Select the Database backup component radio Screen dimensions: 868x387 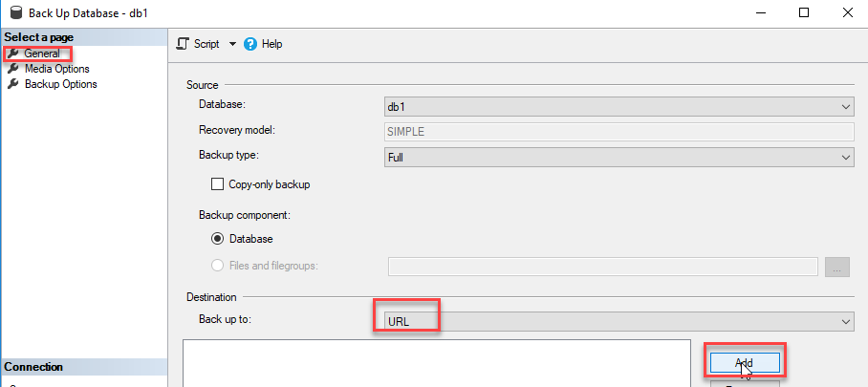(x=217, y=238)
